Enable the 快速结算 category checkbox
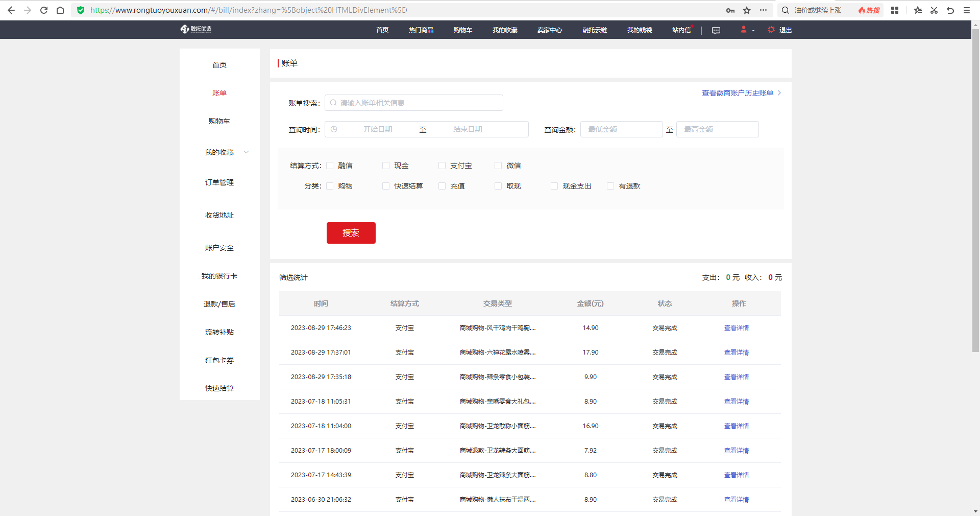Screen dimensions: 980x516 click(386, 186)
